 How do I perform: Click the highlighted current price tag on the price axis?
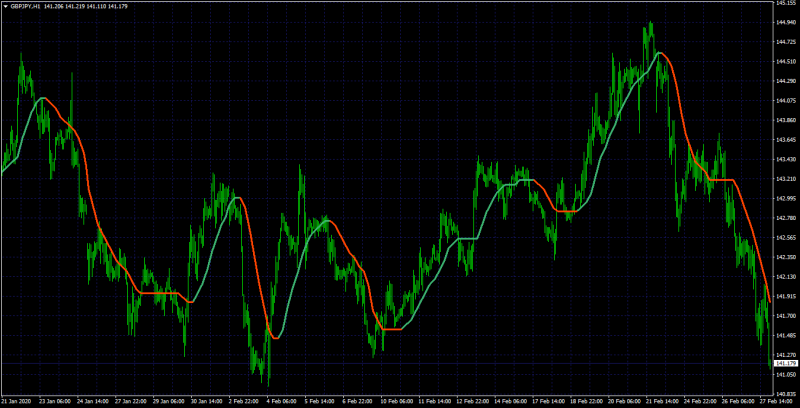786,363
